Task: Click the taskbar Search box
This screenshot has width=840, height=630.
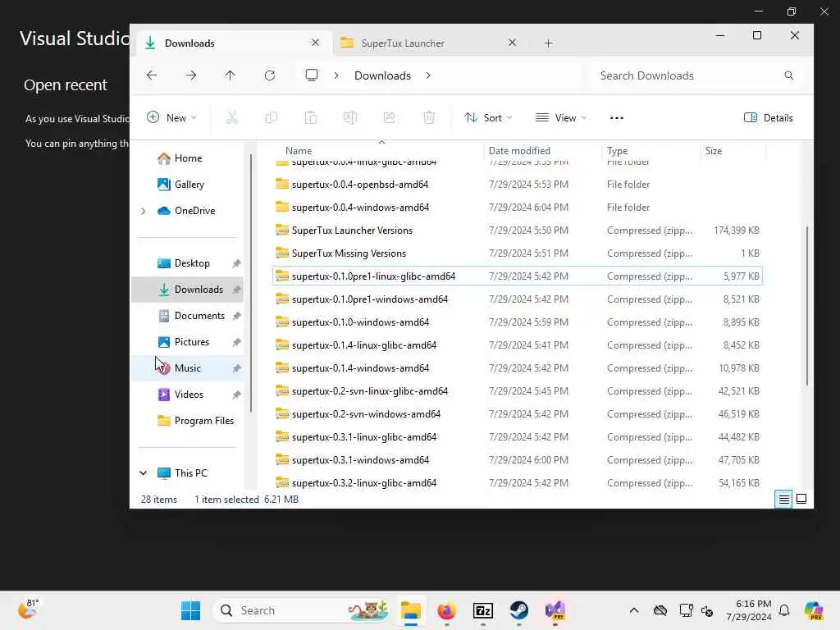Action: [x=302, y=610]
